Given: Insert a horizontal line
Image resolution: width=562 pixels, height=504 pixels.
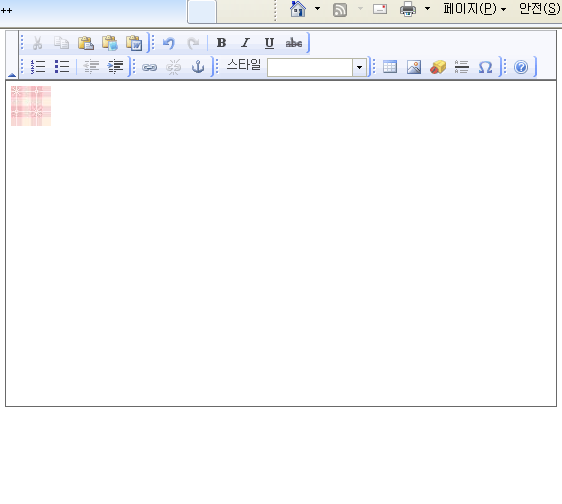Looking at the screenshot, I should (x=462, y=67).
